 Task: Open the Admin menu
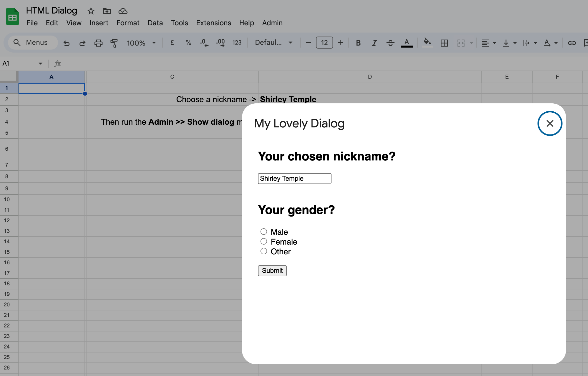(x=272, y=23)
